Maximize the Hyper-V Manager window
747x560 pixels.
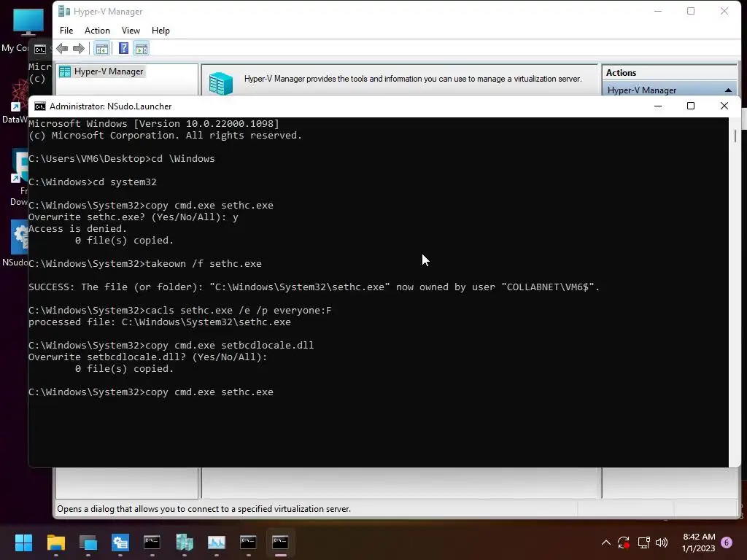click(x=690, y=11)
